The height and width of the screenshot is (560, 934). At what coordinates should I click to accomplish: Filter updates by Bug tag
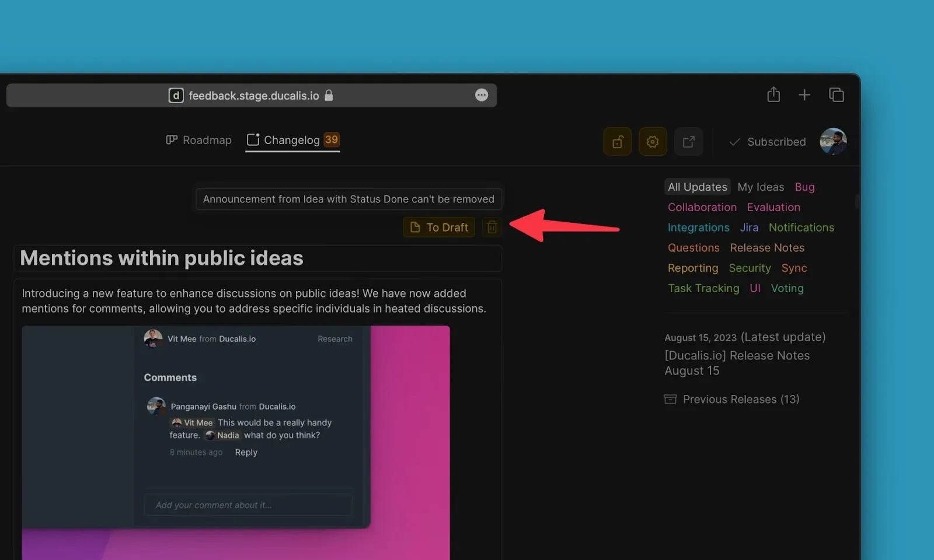point(804,187)
